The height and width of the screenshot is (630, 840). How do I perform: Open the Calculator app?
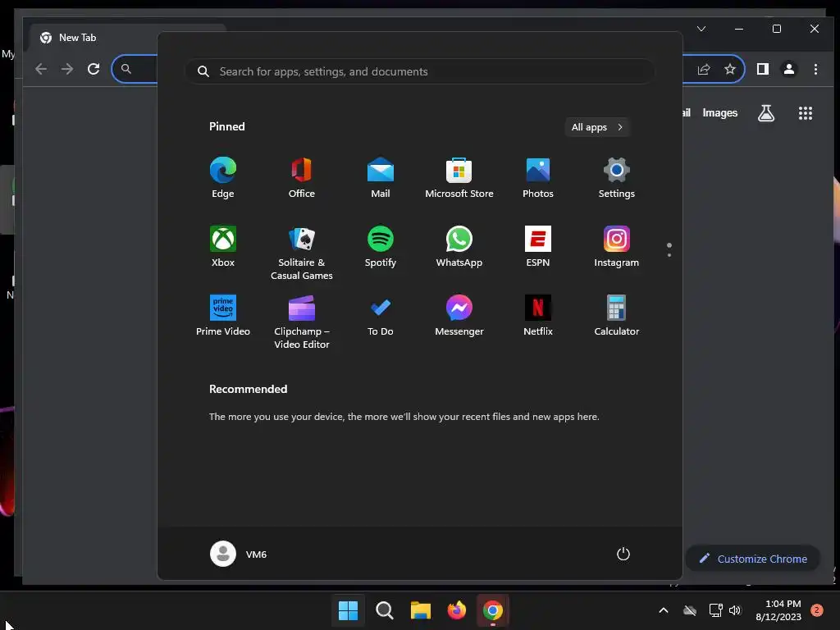617,316
